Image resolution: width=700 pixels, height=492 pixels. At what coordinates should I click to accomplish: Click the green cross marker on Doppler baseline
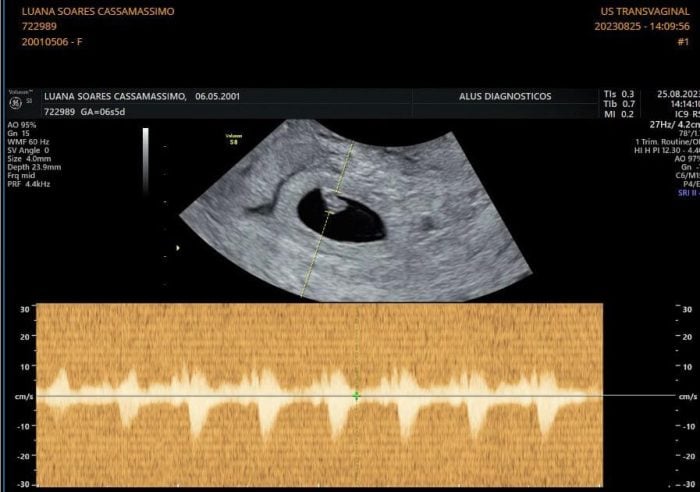click(356, 396)
